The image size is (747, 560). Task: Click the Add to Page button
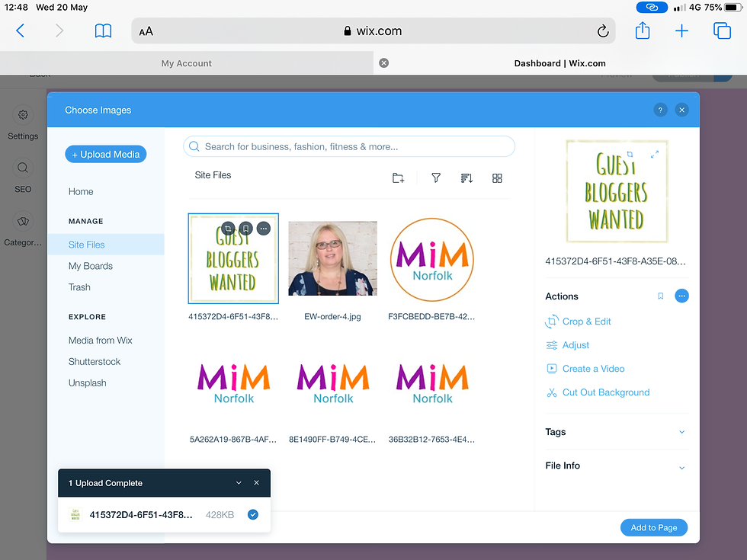[x=654, y=527]
